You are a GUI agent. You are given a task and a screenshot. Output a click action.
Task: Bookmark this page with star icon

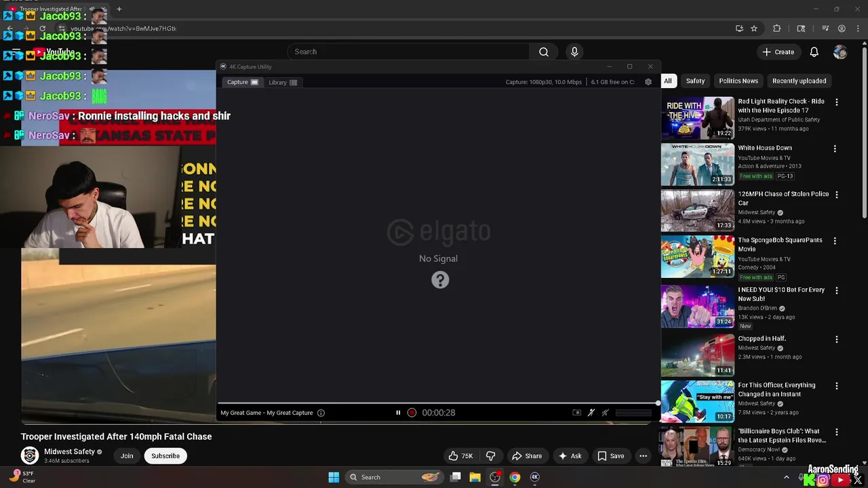click(754, 28)
